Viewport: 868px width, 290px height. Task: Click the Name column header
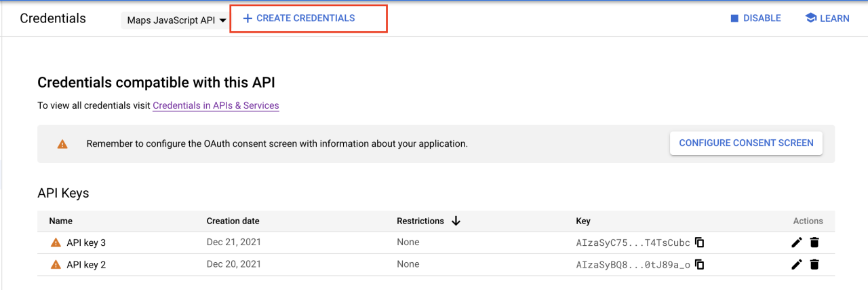point(60,221)
